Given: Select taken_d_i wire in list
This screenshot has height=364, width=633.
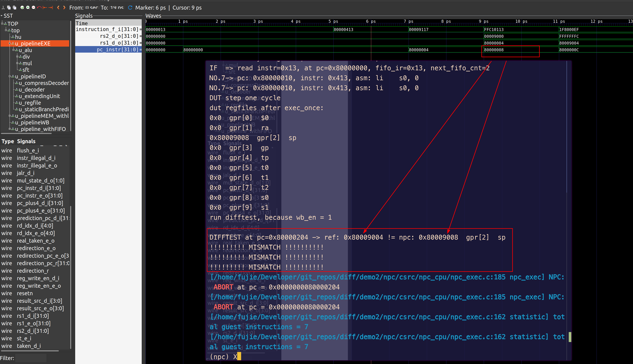Looking at the screenshot, I should click(29, 346).
